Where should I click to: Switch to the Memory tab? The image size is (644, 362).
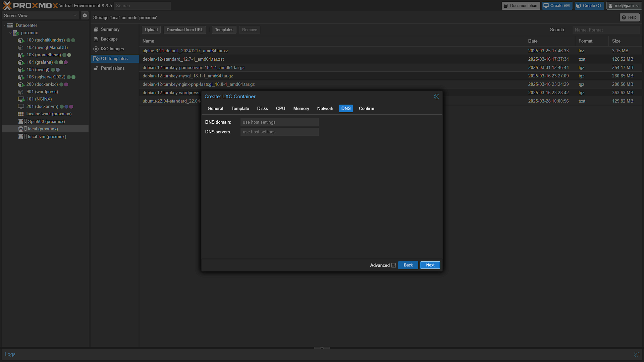click(301, 108)
